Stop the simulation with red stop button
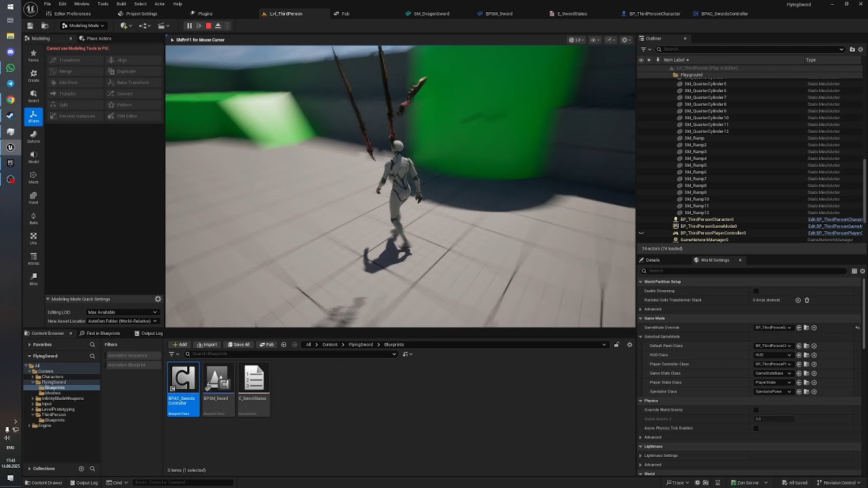The image size is (868, 488). (x=208, y=26)
